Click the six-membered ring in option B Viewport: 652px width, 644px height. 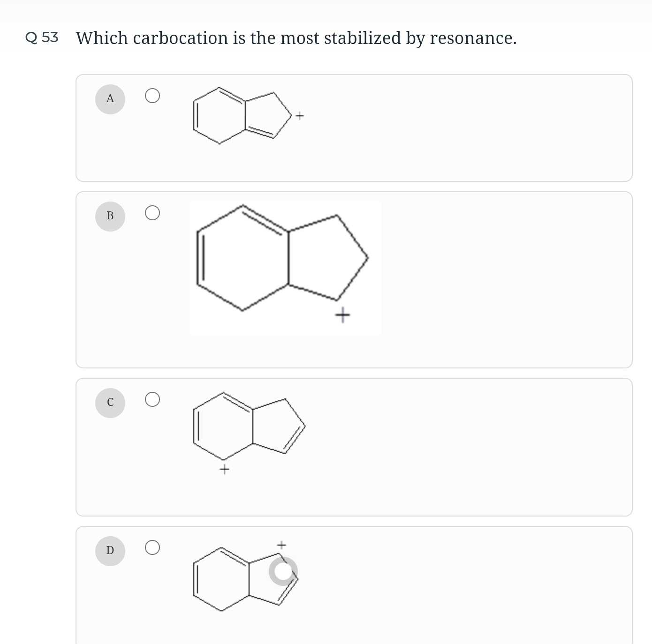point(243,258)
